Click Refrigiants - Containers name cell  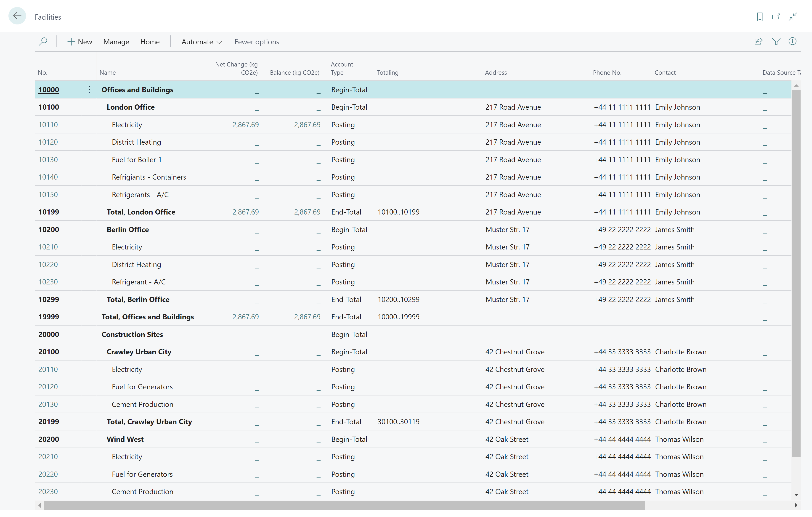tap(149, 177)
